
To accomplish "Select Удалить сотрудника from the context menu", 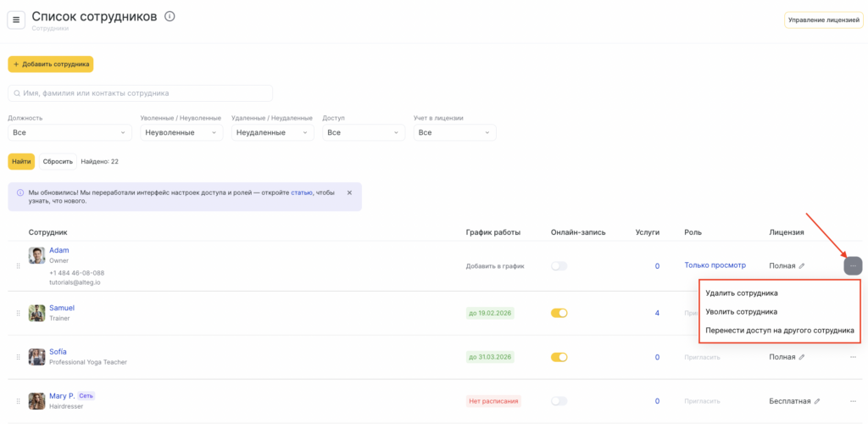I will pos(742,293).
